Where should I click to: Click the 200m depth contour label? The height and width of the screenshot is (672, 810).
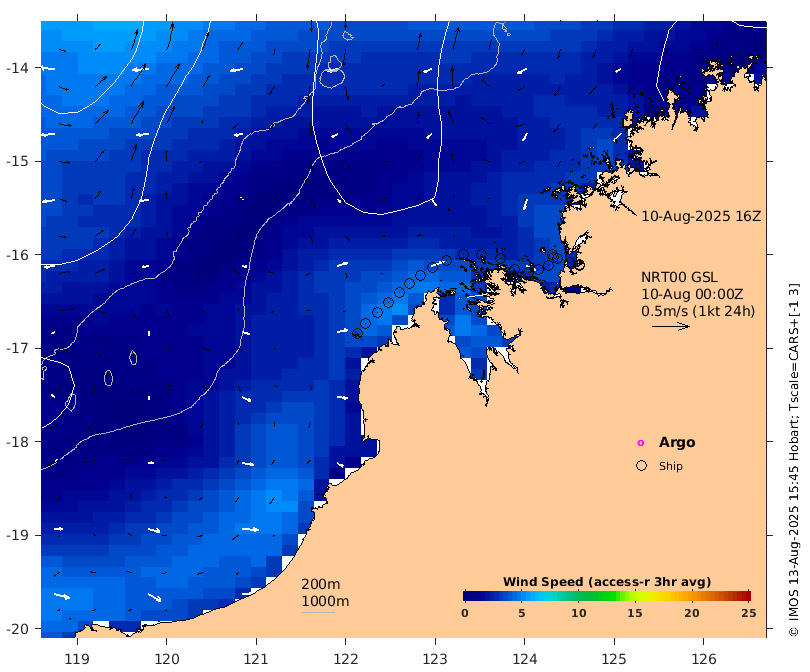coord(320,584)
